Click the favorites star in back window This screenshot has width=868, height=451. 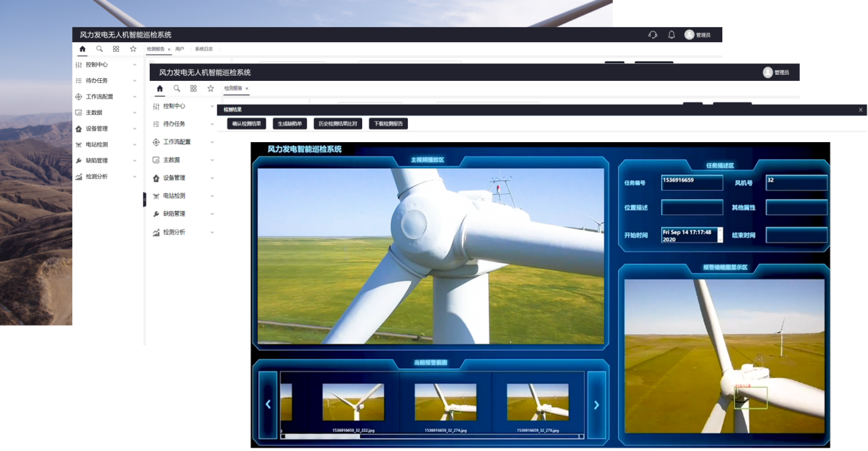[133, 49]
